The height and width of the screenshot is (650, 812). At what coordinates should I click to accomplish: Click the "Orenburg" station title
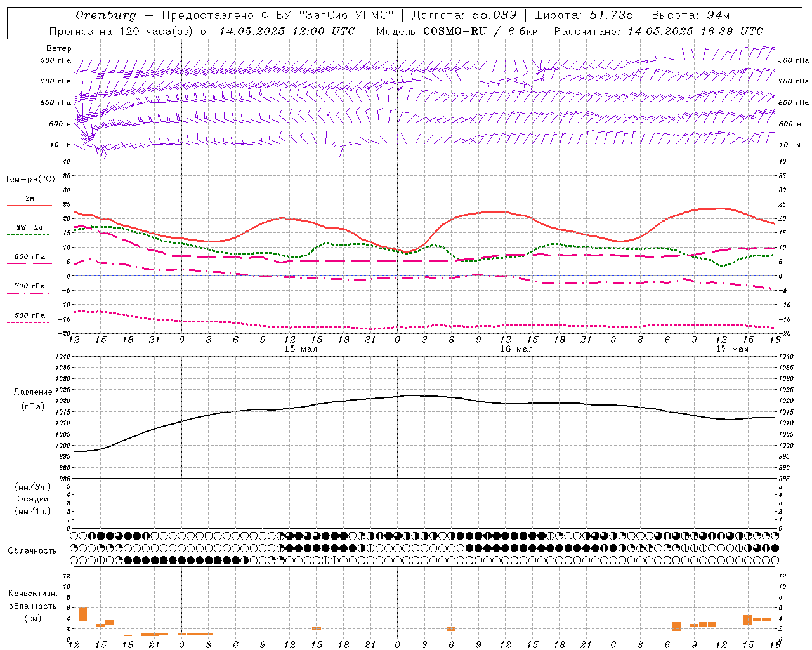click(x=106, y=15)
